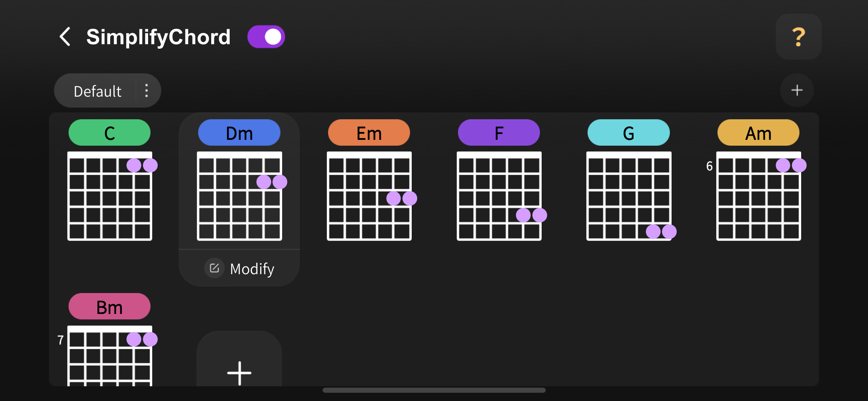Image resolution: width=868 pixels, height=401 pixels.
Task: Tap the orange Em chord label
Action: pyautogui.click(x=369, y=133)
